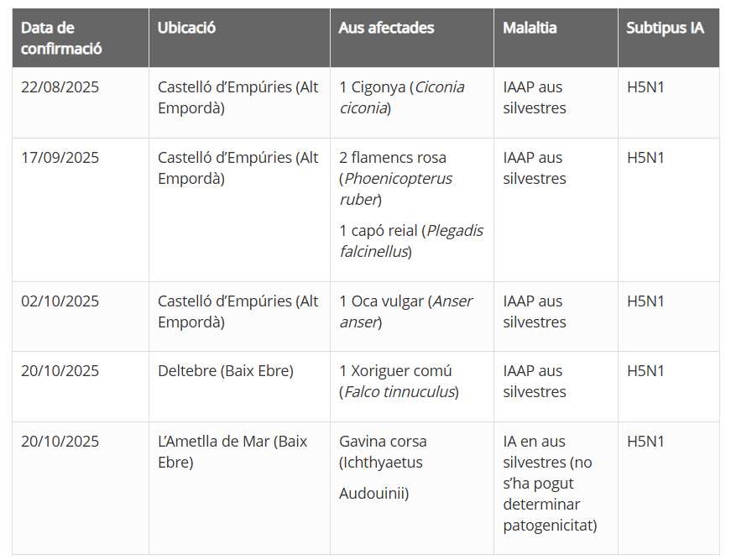Click the "Subtipus IA" column header
731x560 pixels.
[x=665, y=28]
